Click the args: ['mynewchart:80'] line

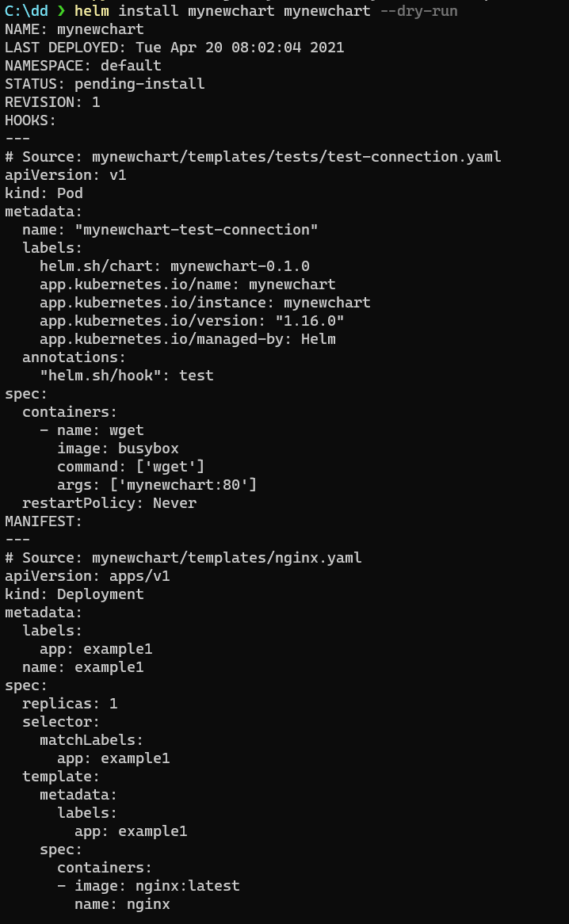click(x=157, y=485)
